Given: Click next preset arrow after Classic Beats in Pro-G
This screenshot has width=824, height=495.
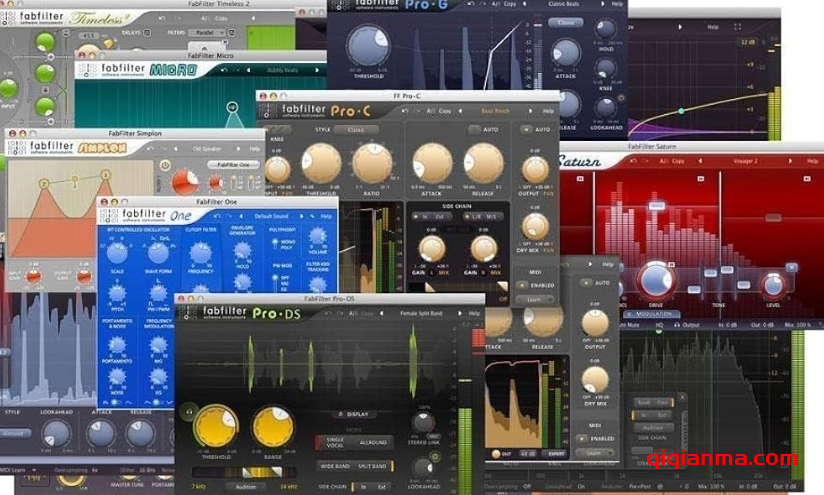Looking at the screenshot, I should tap(602, 4).
